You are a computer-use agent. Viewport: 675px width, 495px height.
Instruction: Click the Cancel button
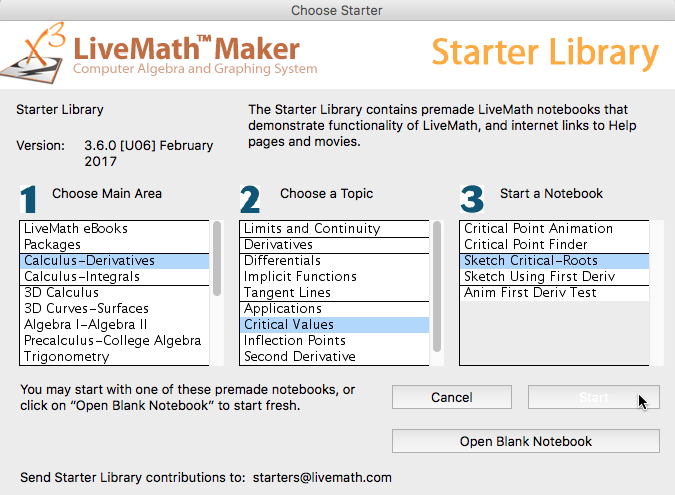click(452, 397)
